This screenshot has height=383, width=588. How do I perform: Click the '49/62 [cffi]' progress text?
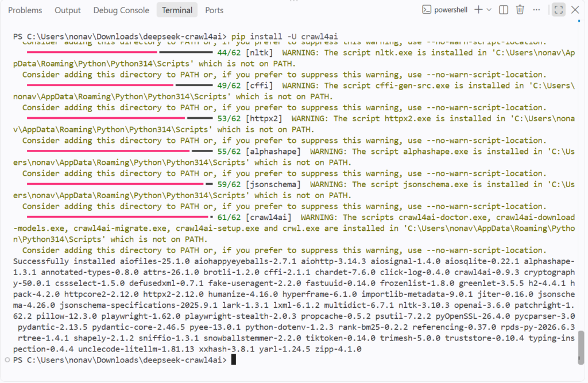coord(245,86)
